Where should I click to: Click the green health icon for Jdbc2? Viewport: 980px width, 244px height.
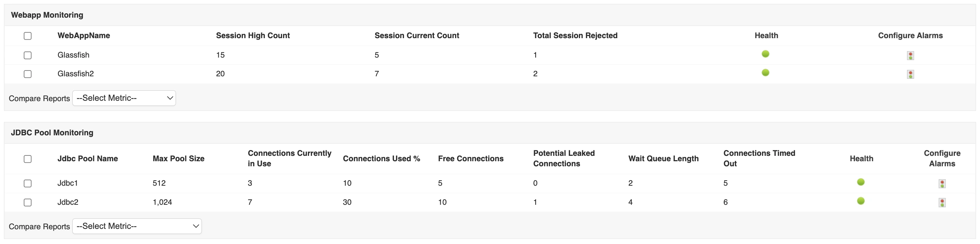coord(861,201)
